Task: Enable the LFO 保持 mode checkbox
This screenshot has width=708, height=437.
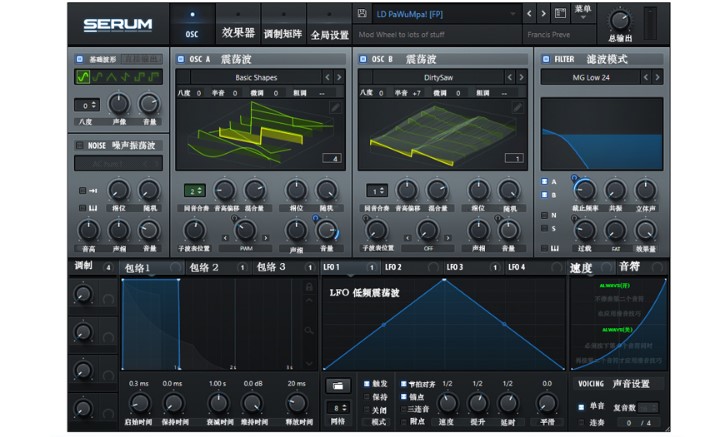Action: pos(367,397)
